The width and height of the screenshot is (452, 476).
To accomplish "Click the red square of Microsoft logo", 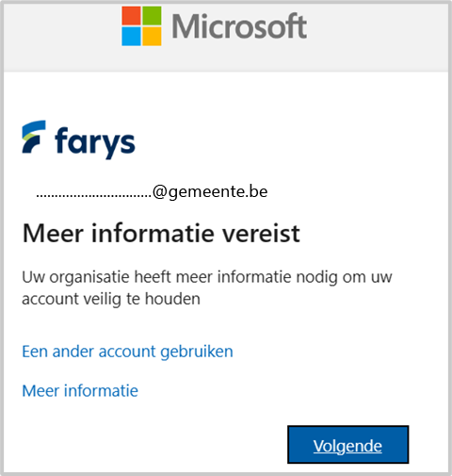I will pyautogui.click(x=131, y=16).
